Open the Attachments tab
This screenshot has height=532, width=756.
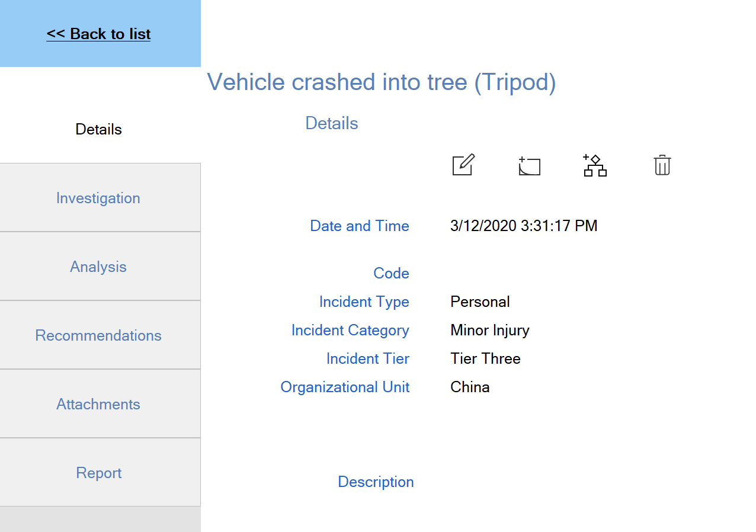click(98, 404)
